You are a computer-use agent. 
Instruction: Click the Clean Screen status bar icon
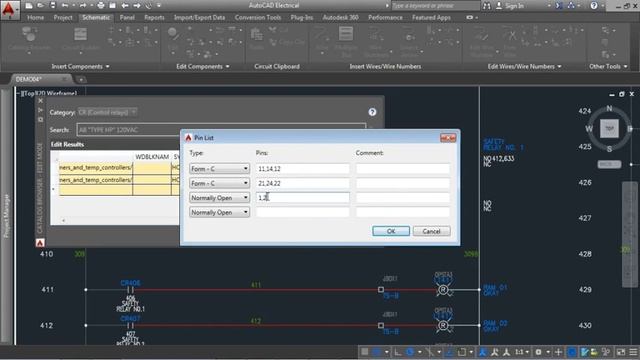[x=621, y=351]
